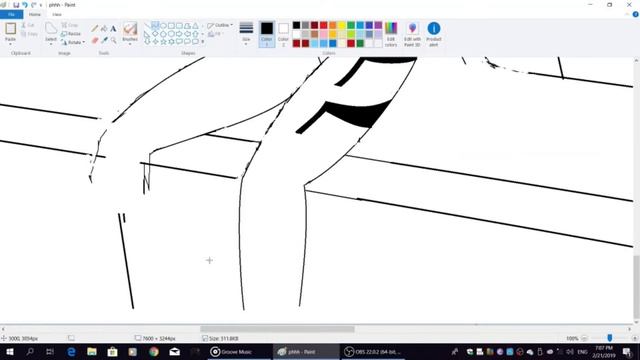640x360 pixels.
Task: Choose the Triangle shape
Action: (x=196, y=26)
